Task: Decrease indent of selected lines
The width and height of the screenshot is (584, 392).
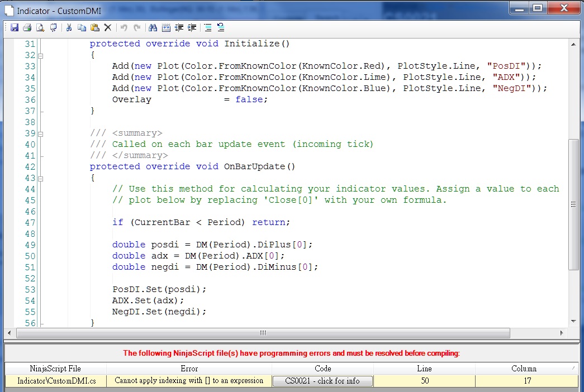Action: (x=179, y=27)
